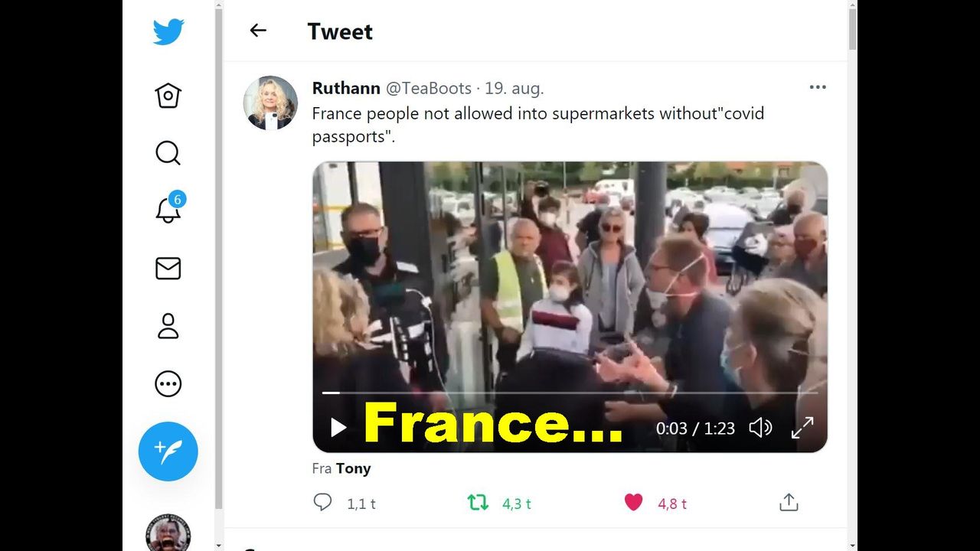Click the Twitter bird logo
The height and width of the screenshot is (551, 980).
tap(168, 32)
